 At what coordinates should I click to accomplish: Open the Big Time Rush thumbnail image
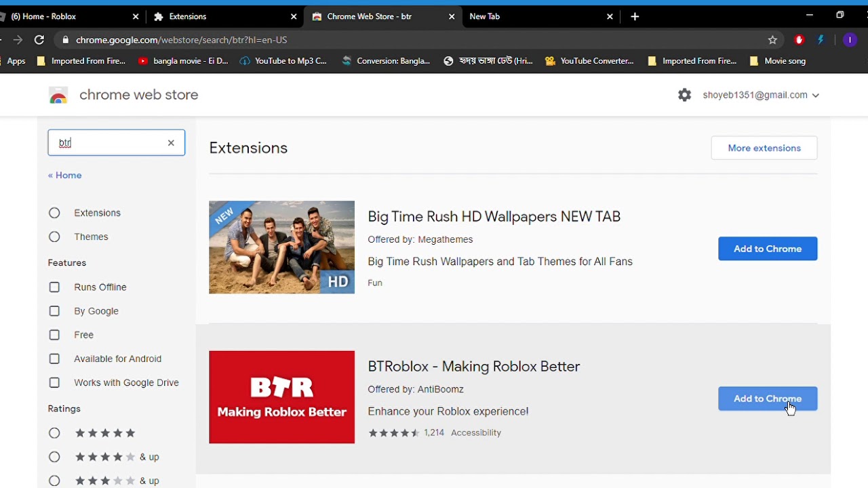coord(281,247)
